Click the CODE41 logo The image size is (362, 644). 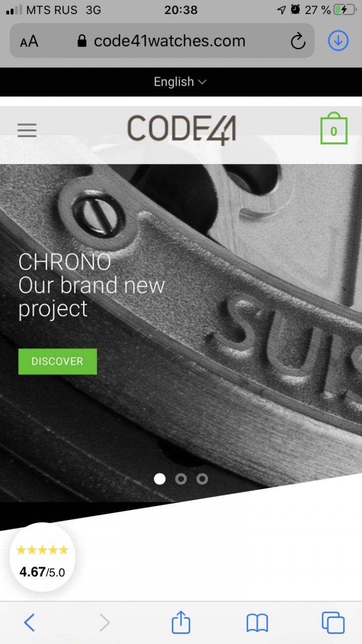[x=182, y=129]
